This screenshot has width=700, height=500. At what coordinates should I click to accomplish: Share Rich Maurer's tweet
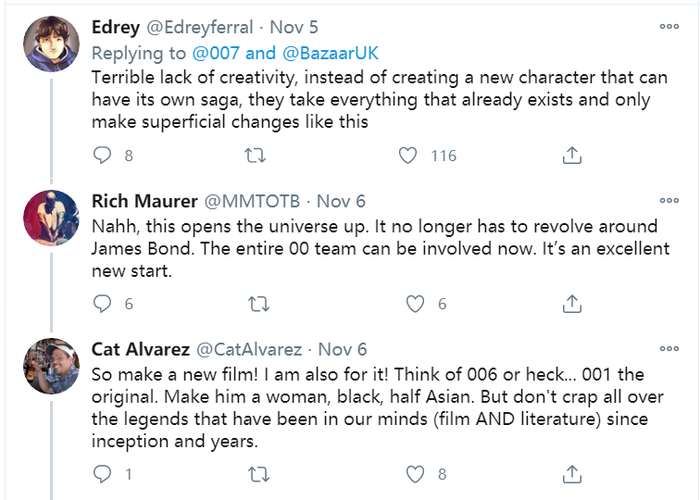tap(572, 304)
